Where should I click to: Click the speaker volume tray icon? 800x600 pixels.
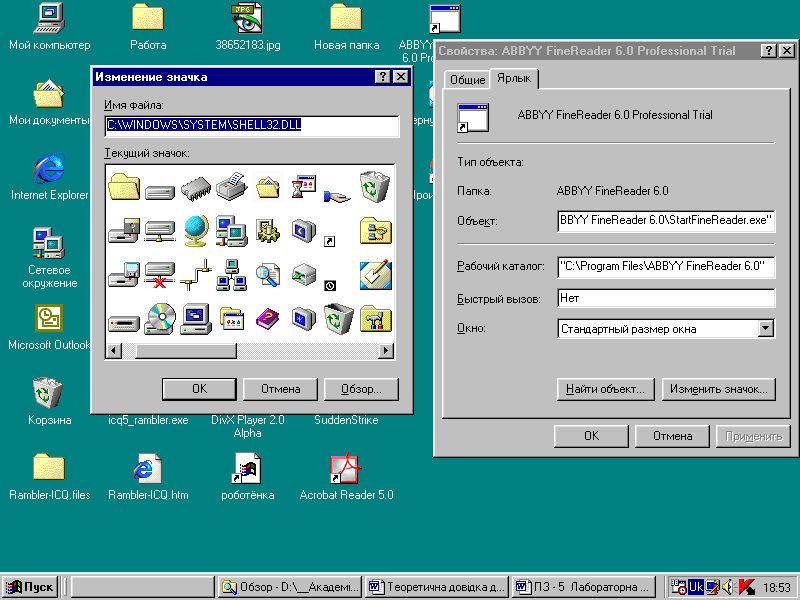pyautogui.click(x=728, y=587)
